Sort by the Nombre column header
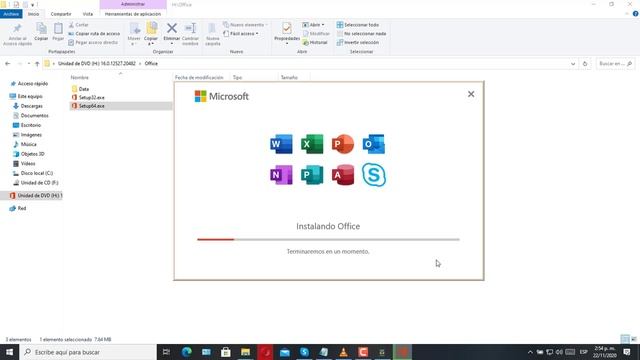Viewport: 640px width, 360px height. (x=80, y=78)
